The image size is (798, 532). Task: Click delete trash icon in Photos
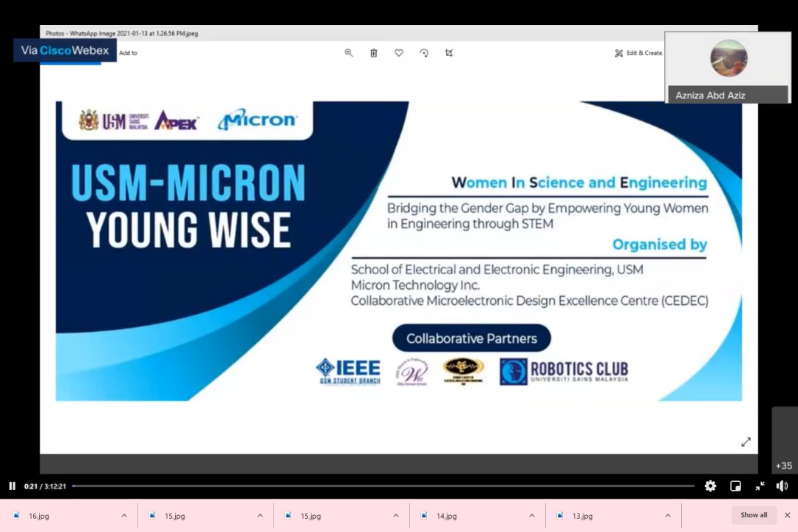coord(374,53)
